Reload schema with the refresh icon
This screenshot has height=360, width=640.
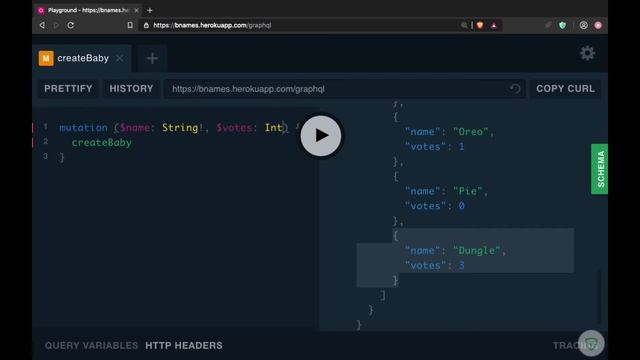pos(515,89)
